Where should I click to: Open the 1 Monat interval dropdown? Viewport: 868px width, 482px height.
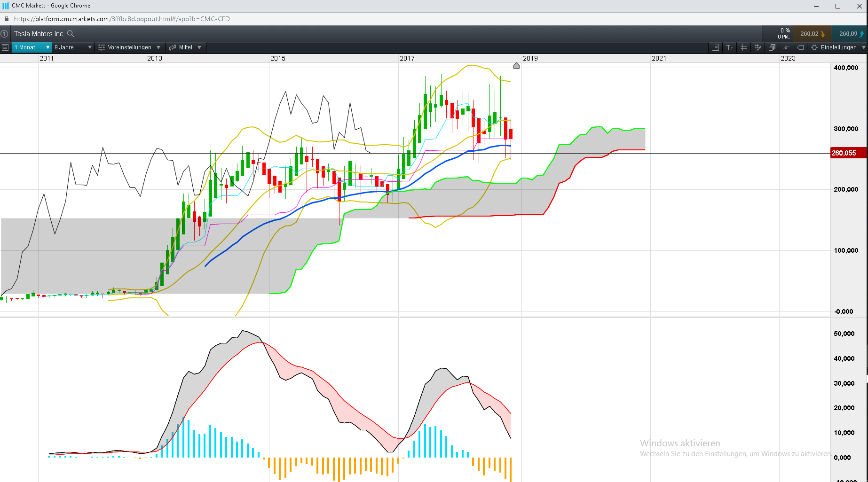point(32,47)
